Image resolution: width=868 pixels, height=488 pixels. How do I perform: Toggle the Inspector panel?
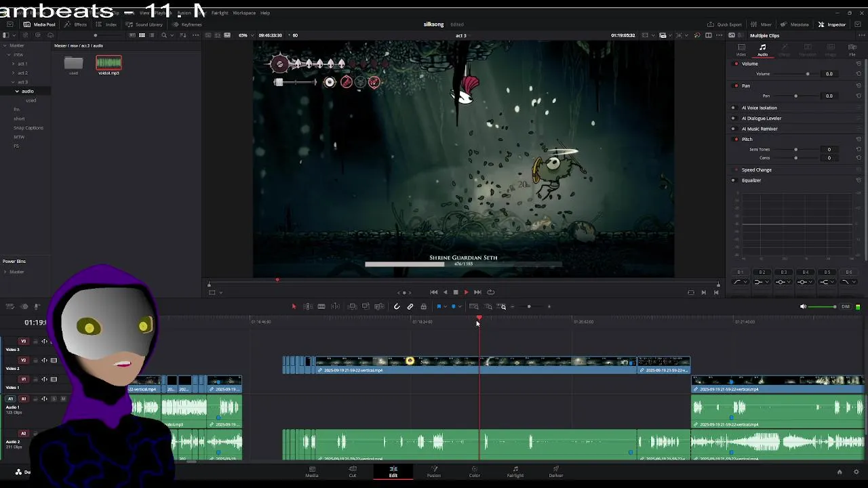coord(832,24)
